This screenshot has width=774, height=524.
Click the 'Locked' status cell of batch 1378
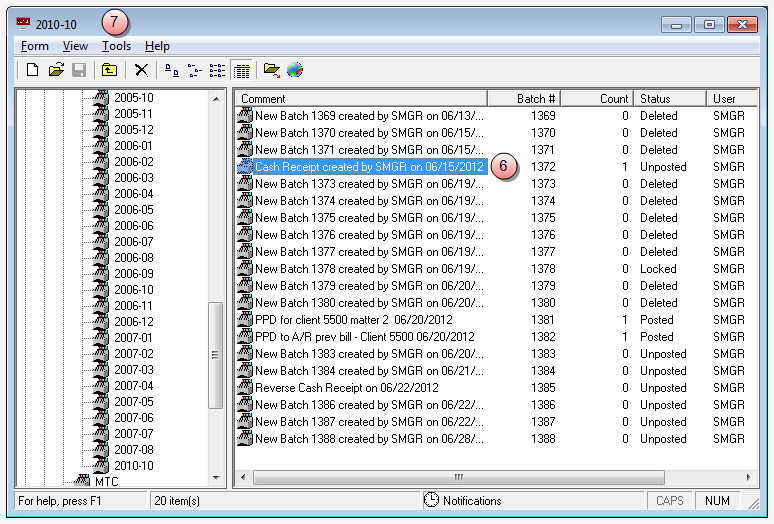click(x=658, y=269)
